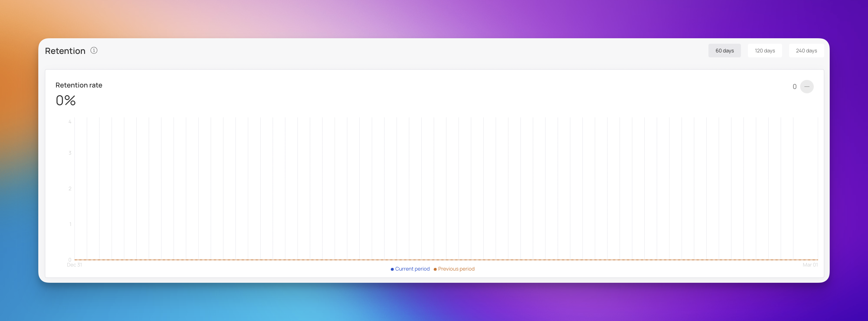Click the info icon beside Retention
Screen dimensions: 868x321
click(94, 50)
